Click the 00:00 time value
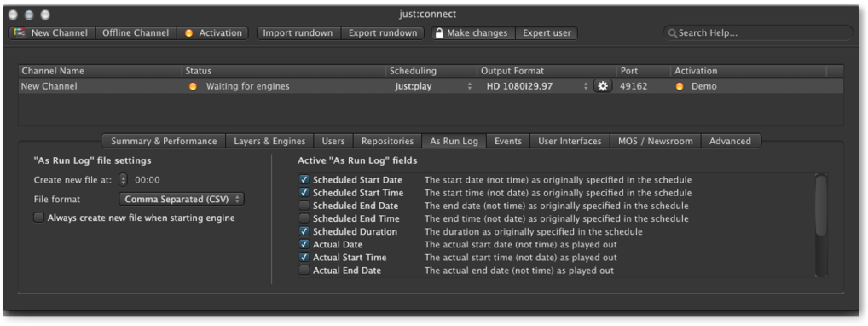Image resolution: width=868 pixels, height=326 pixels. [148, 179]
